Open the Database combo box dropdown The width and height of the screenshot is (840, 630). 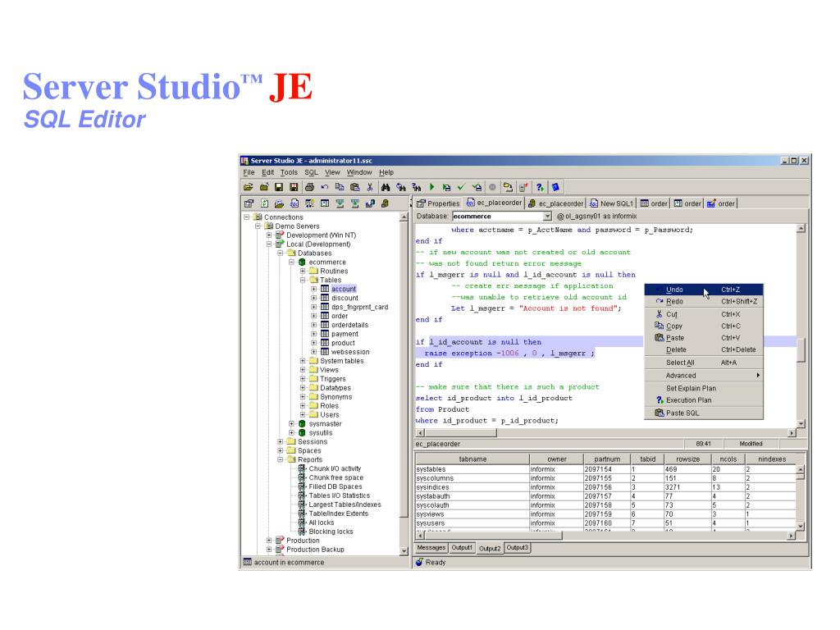[x=547, y=217]
